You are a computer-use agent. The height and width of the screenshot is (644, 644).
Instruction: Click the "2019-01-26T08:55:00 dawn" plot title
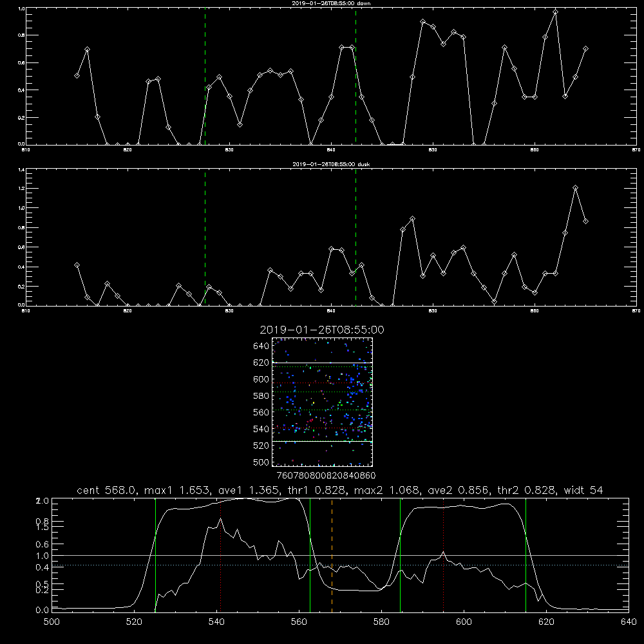click(331, 3)
